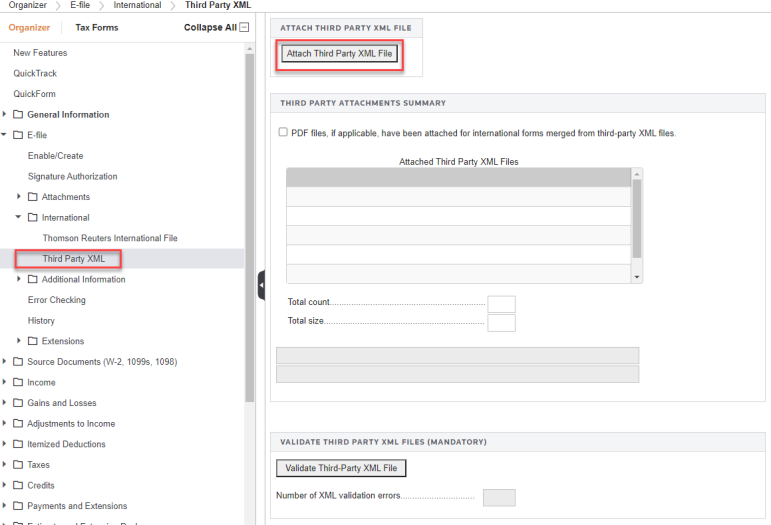Select Error Checking in the tree

coord(56,300)
